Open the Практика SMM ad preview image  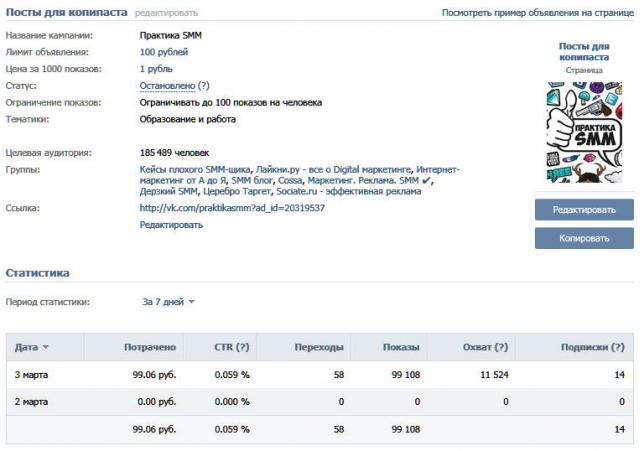tap(584, 132)
